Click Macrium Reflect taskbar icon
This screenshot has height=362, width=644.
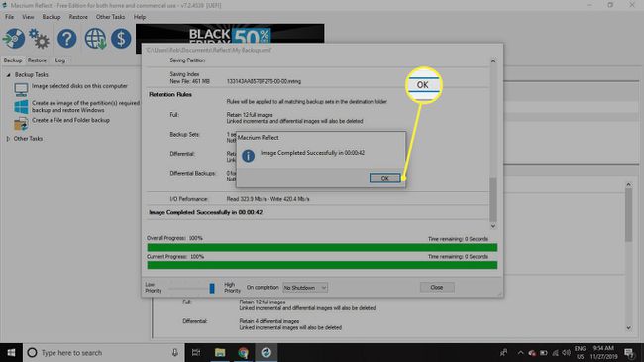tap(267, 352)
